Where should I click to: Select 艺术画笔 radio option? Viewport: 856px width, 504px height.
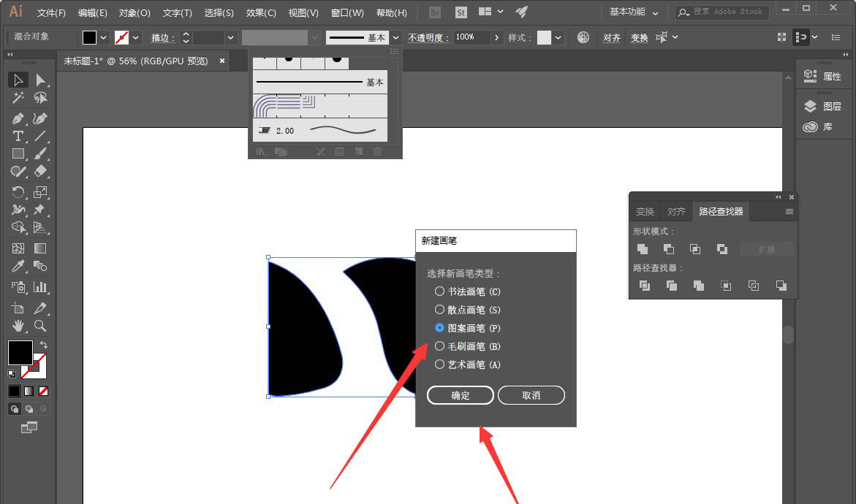(439, 364)
